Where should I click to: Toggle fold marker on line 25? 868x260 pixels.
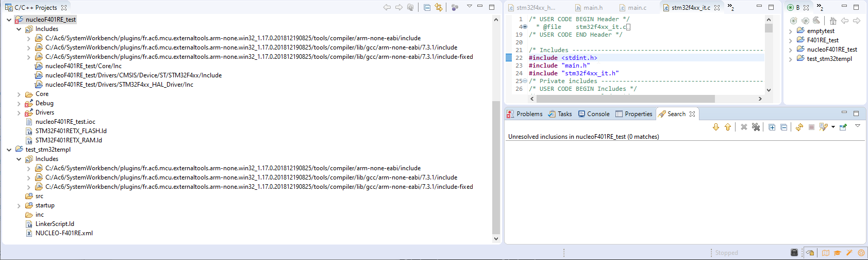point(525,81)
